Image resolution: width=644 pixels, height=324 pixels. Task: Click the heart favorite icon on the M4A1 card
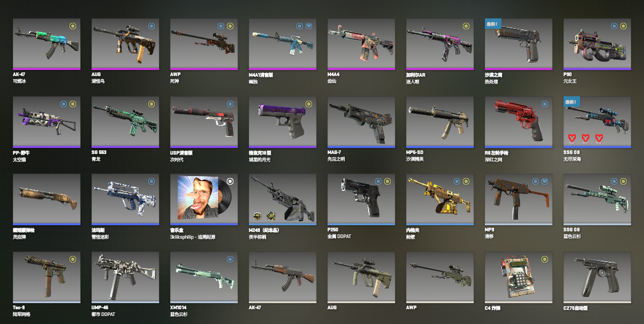309,26
